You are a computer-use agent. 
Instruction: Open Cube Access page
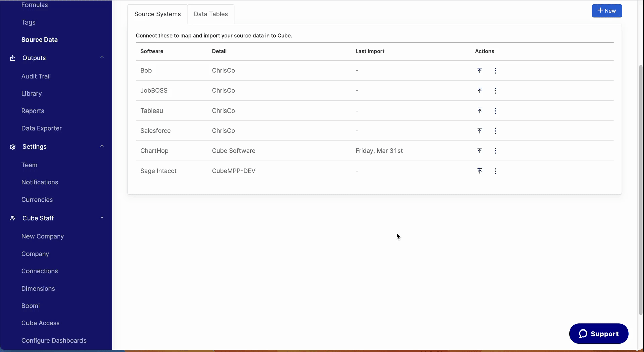[x=41, y=323]
